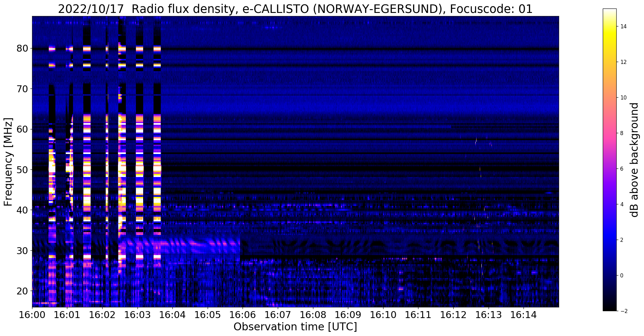Click the 70 MHz frequency tick label
Screen dimensions: 644x336
tap(22, 89)
